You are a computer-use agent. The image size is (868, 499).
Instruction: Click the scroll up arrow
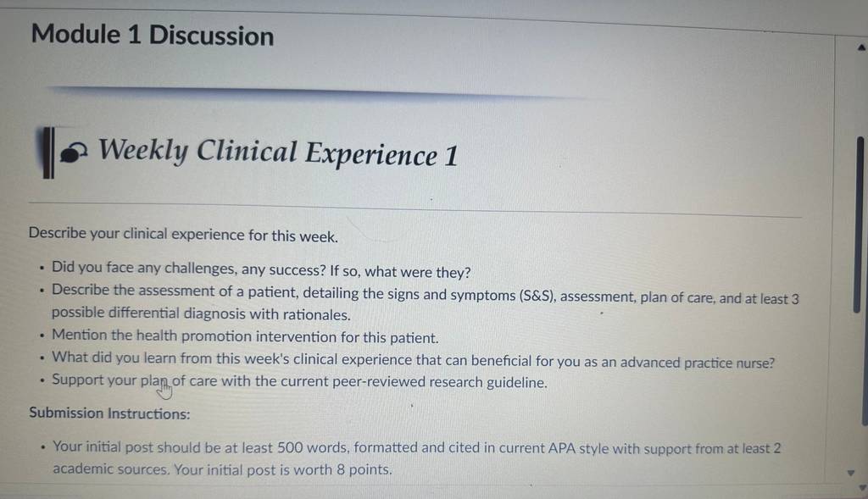[861, 47]
